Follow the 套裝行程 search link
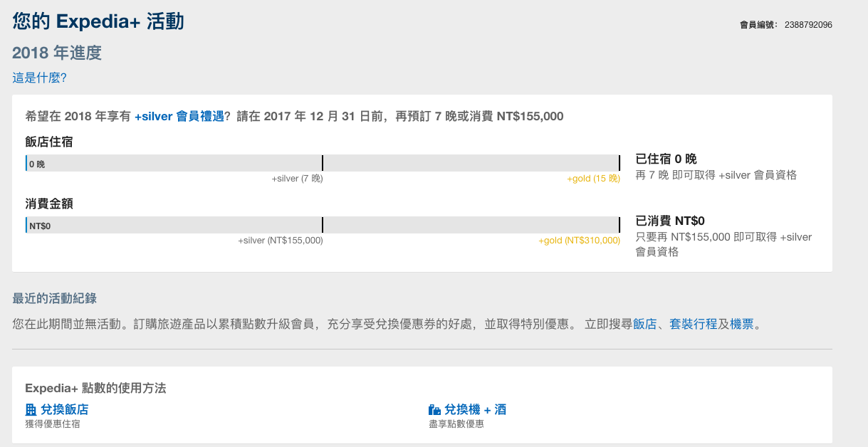 click(693, 324)
